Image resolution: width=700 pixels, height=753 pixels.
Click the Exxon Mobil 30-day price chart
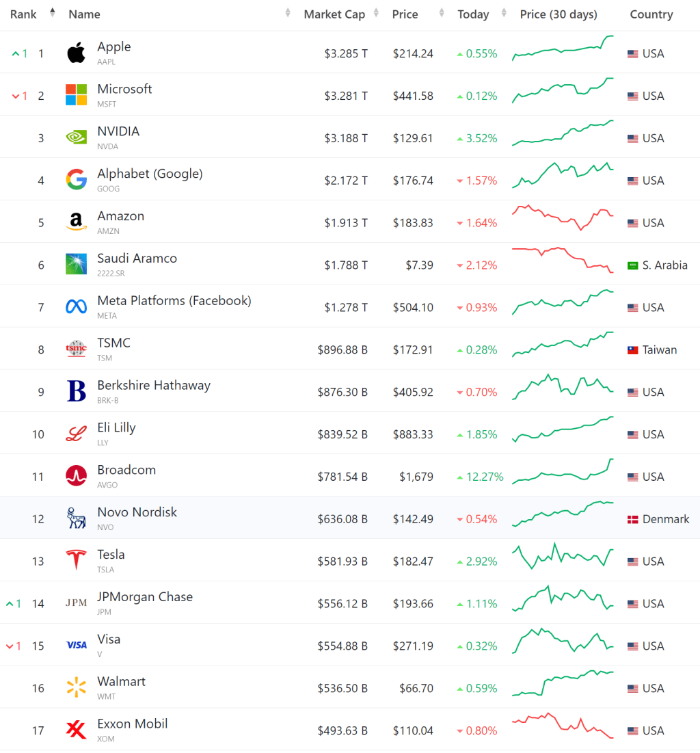point(563,725)
